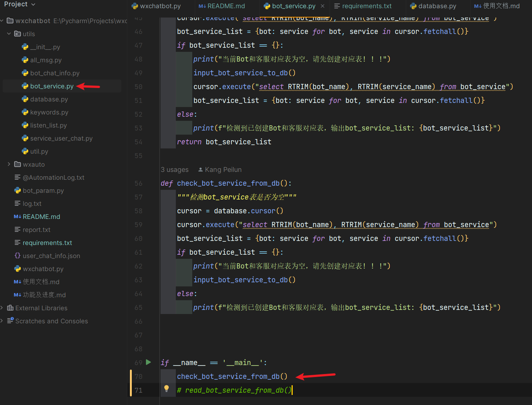Open the Project view dropdown
The width and height of the screenshot is (532, 405).
[20, 4]
